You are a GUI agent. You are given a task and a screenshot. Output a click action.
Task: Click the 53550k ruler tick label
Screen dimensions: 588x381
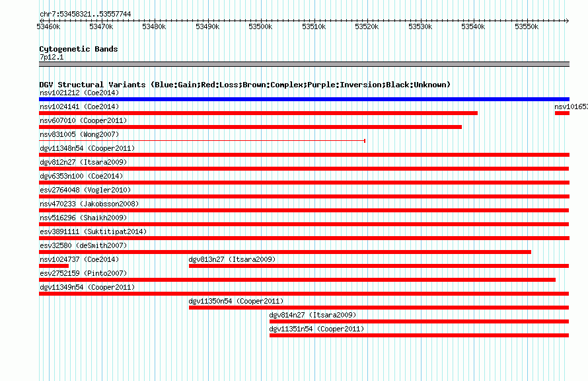527,26
